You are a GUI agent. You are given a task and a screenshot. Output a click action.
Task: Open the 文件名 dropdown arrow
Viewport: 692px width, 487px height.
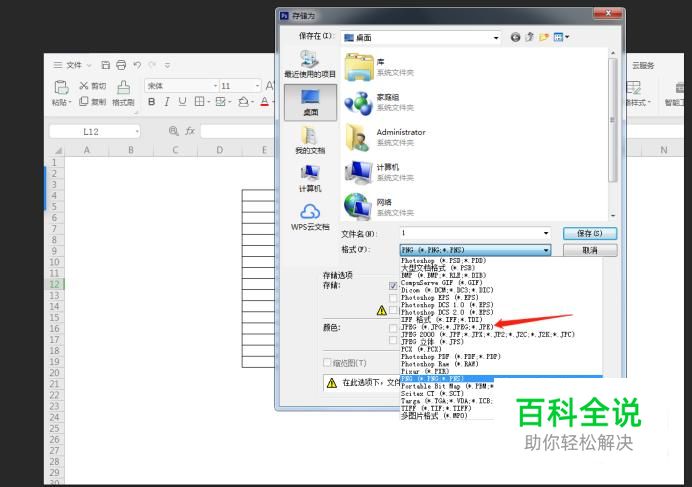coord(546,233)
